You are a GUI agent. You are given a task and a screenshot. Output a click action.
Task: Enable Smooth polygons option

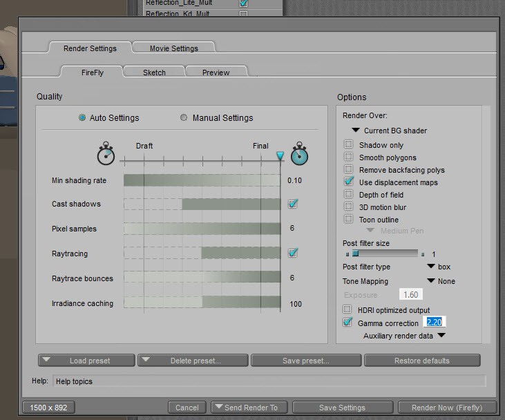point(348,157)
